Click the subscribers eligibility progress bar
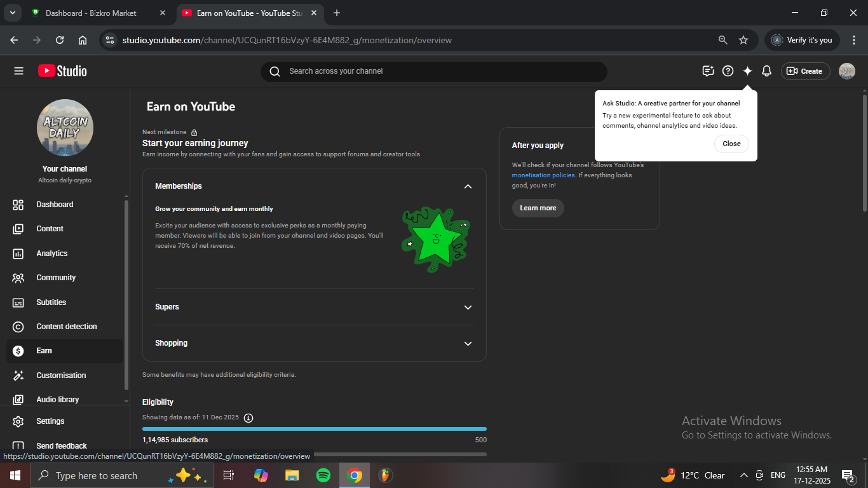 314,429
